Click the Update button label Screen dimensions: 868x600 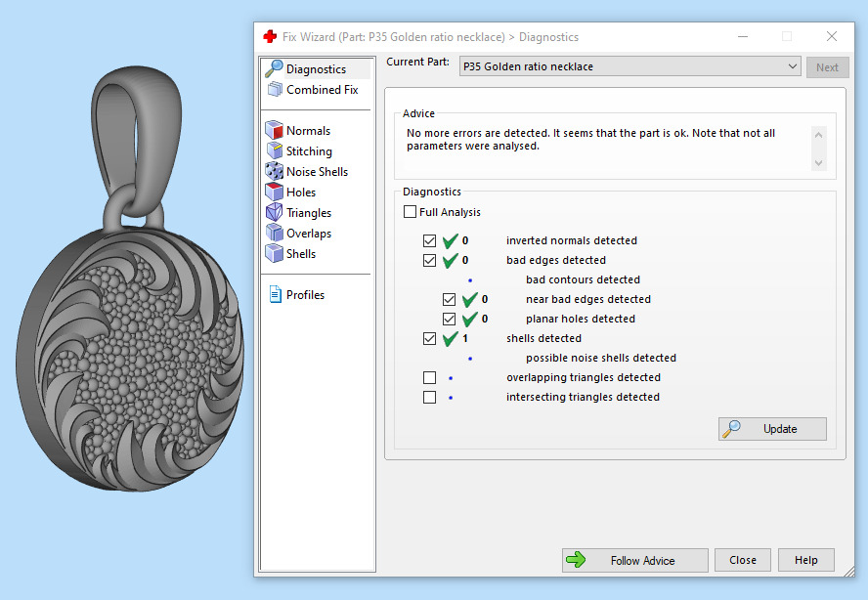point(780,429)
